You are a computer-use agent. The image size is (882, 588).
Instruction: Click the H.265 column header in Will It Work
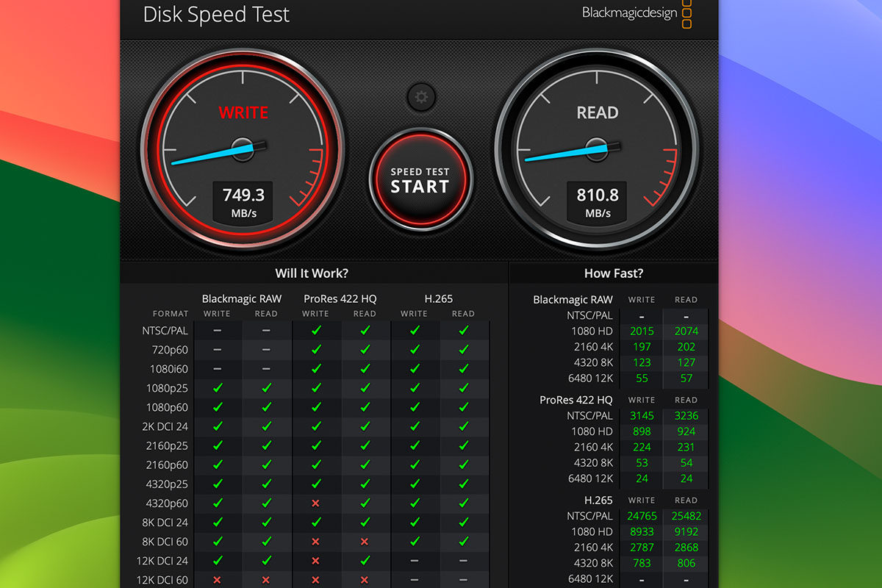pos(438,299)
